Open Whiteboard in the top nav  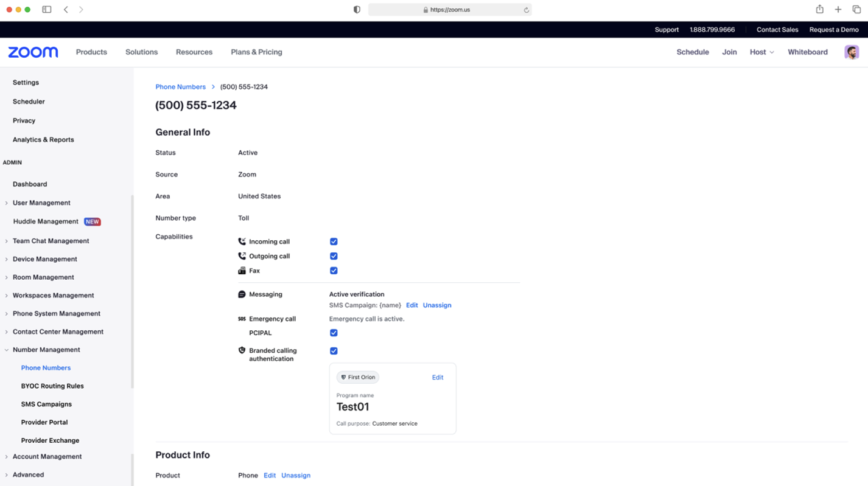pyautogui.click(x=808, y=52)
